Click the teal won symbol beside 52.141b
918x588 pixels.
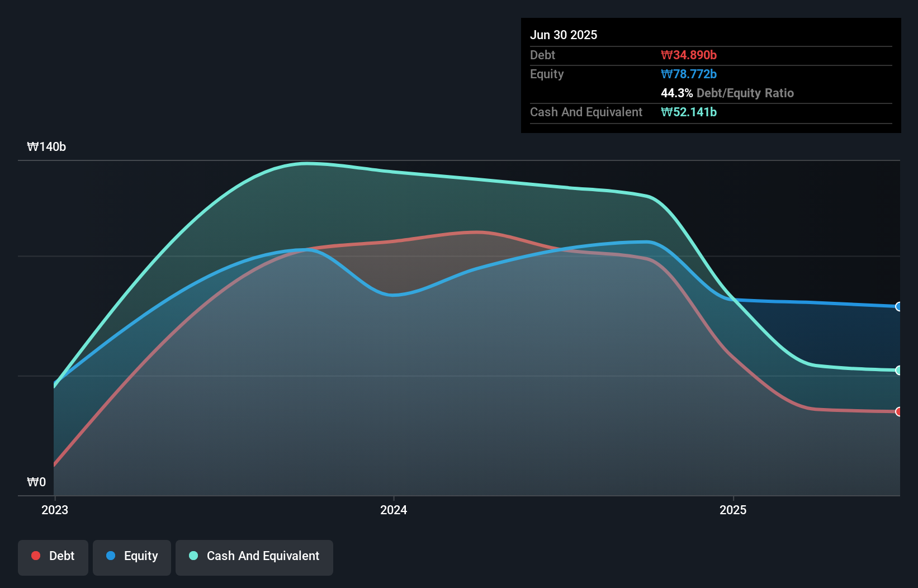[x=666, y=112]
